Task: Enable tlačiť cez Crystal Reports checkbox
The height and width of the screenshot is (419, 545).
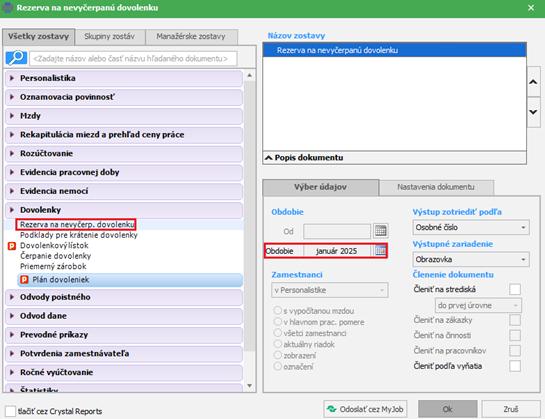Action: [x=10, y=411]
